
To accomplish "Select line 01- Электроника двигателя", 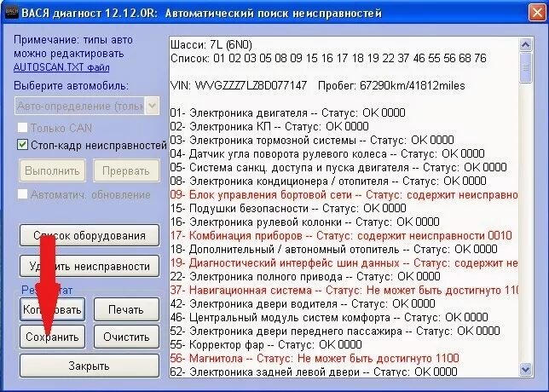I will point(288,112).
